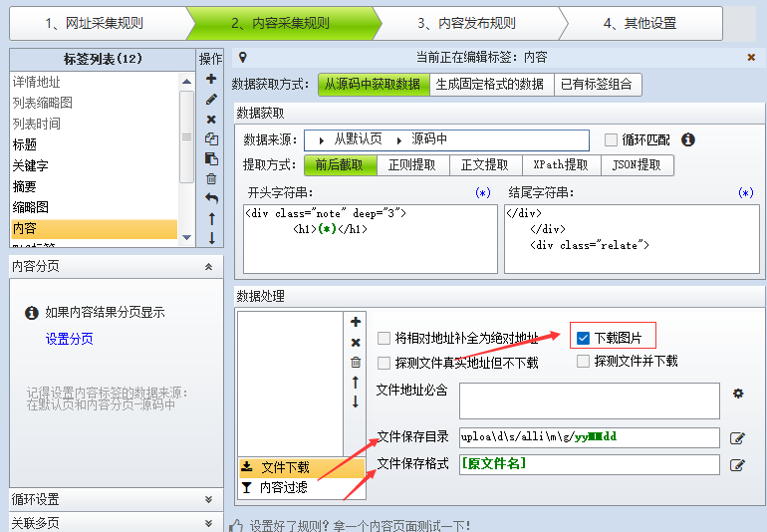Switch to 3、内容发布规则 tab
The image size is (767, 532).
tap(466, 23)
